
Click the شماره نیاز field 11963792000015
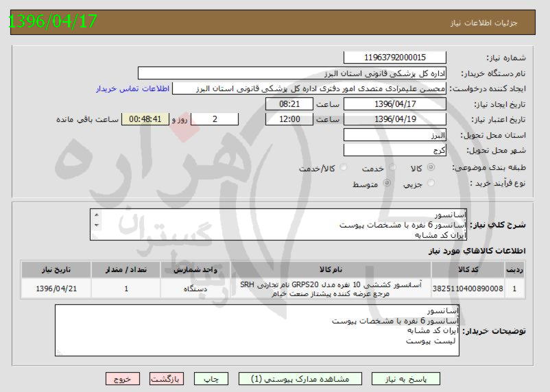click(395, 58)
